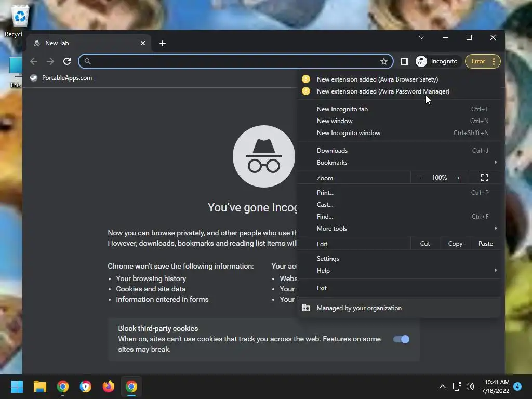Open notification center badge
Image resolution: width=532 pixels, height=399 pixels.
(517, 387)
